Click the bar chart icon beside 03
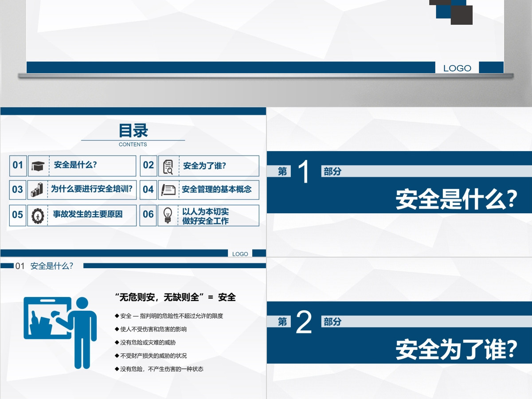Screen dimensions: 532x399 pos(37,190)
